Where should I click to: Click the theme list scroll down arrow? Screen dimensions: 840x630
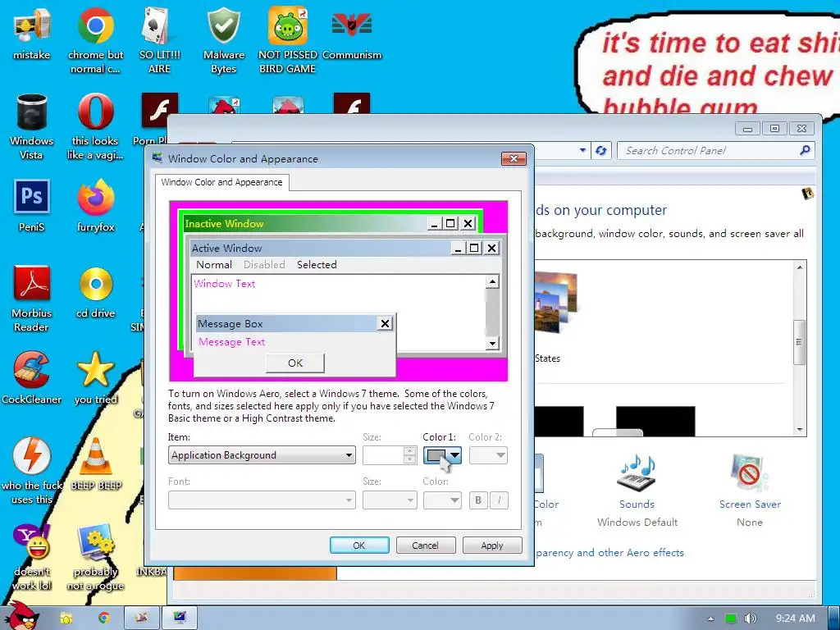pos(799,430)
